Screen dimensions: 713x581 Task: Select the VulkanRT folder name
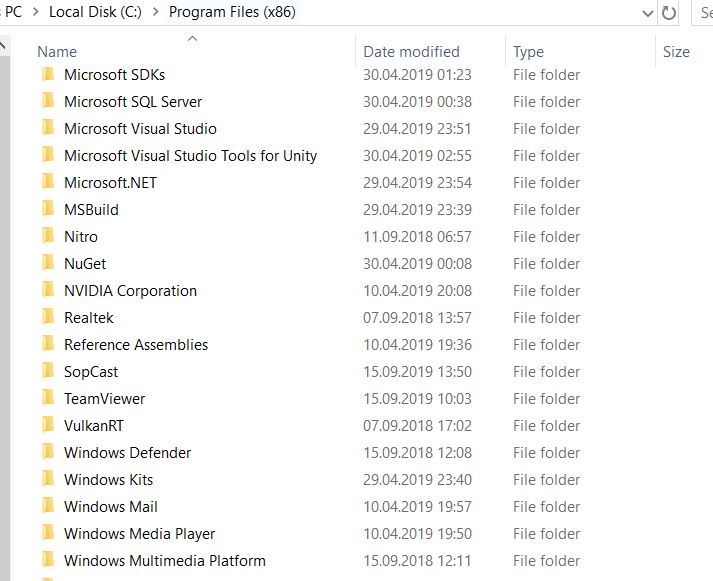94,426
